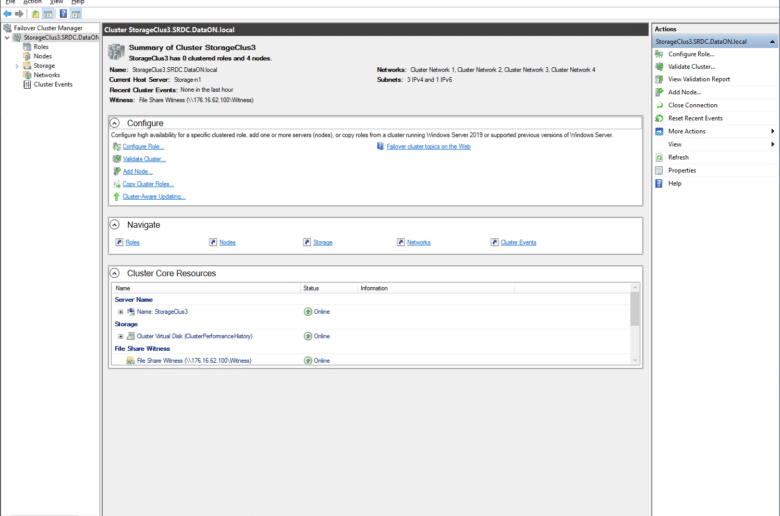This screenshot has height=516, width=780.
Task: Click the Close Connection action icon
Action: tap(659, 105)
